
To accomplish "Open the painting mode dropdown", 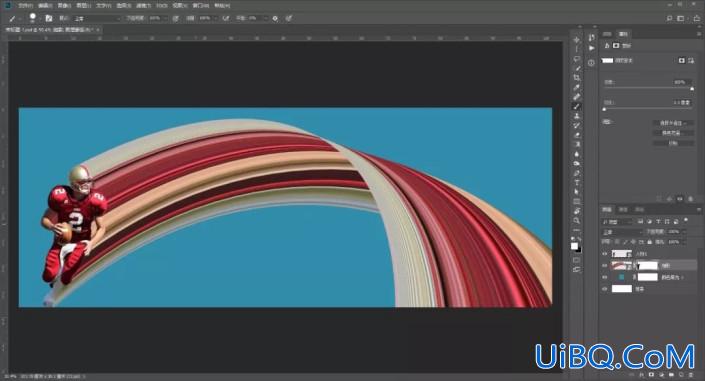I will 97,18.
